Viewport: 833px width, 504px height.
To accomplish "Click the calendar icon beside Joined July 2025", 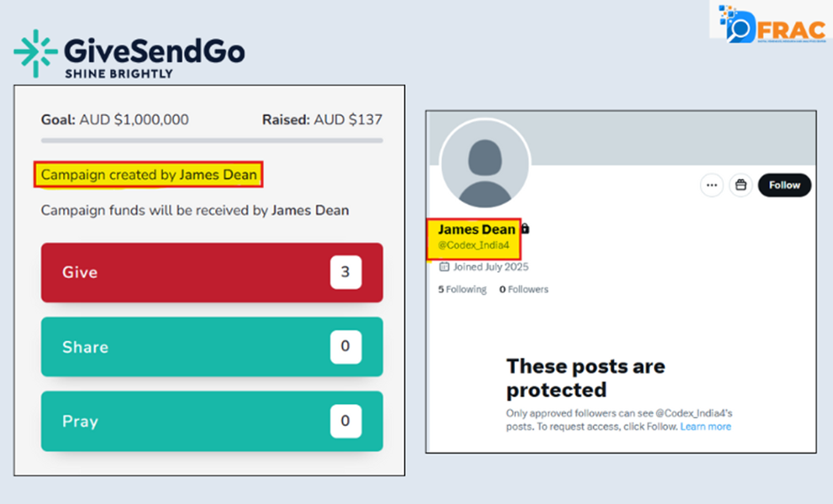I will coord(444,267).
